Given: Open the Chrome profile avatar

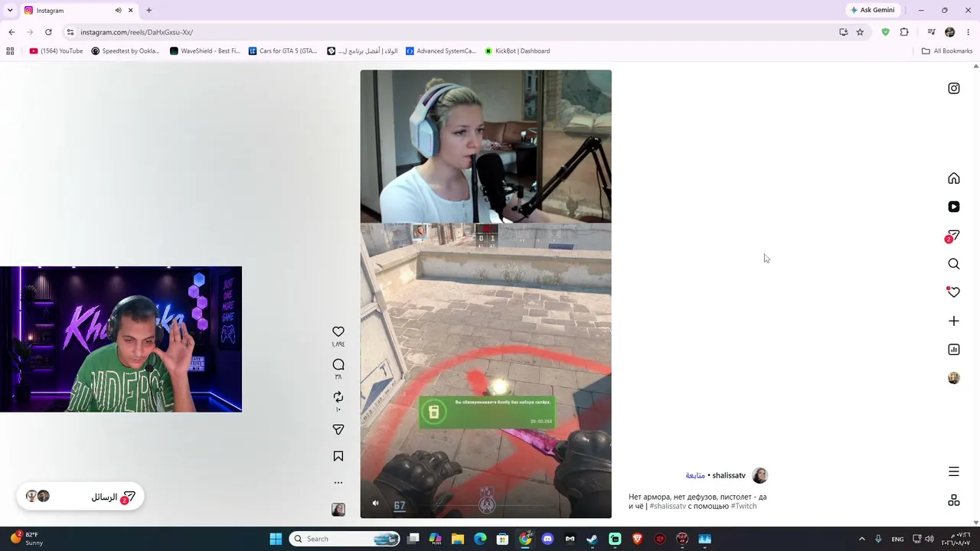Looking at the screenshot, I should click(x=950, y=32).
